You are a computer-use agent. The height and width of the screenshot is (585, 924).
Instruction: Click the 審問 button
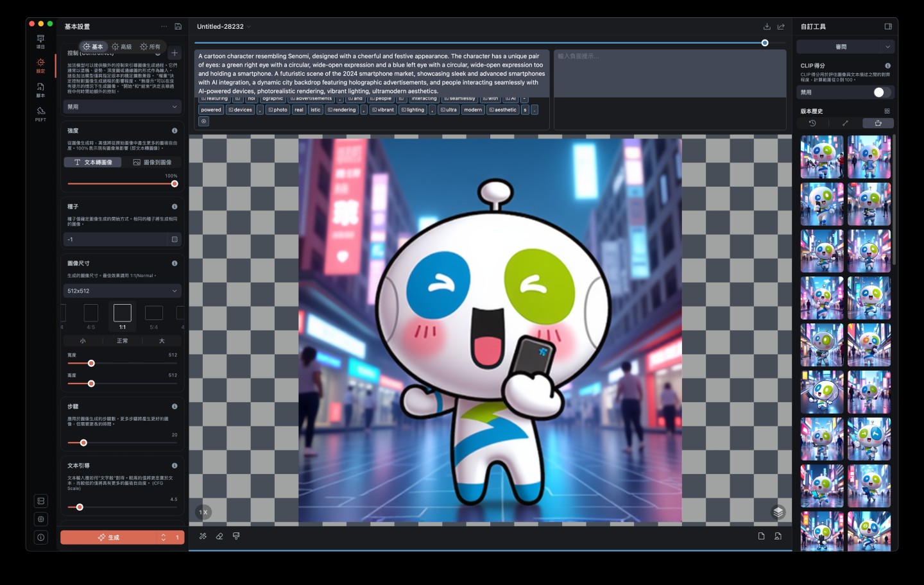coord(840,47)
